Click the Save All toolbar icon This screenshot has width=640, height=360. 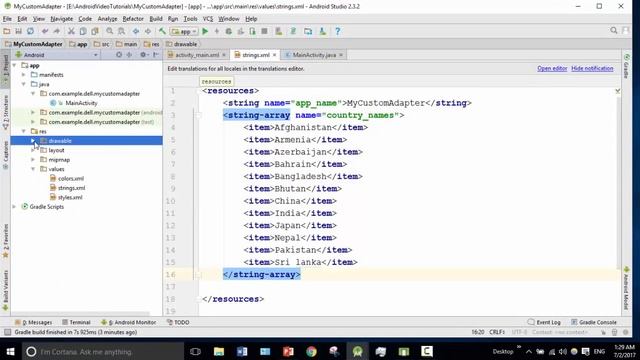tap(18, 31)
